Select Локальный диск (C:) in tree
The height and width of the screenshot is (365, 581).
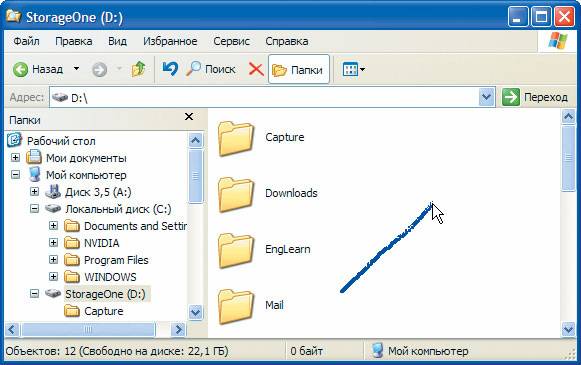118,209
